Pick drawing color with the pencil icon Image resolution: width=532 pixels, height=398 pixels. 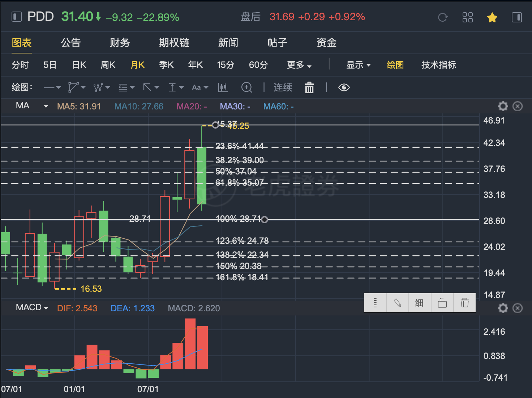point(398,303)
